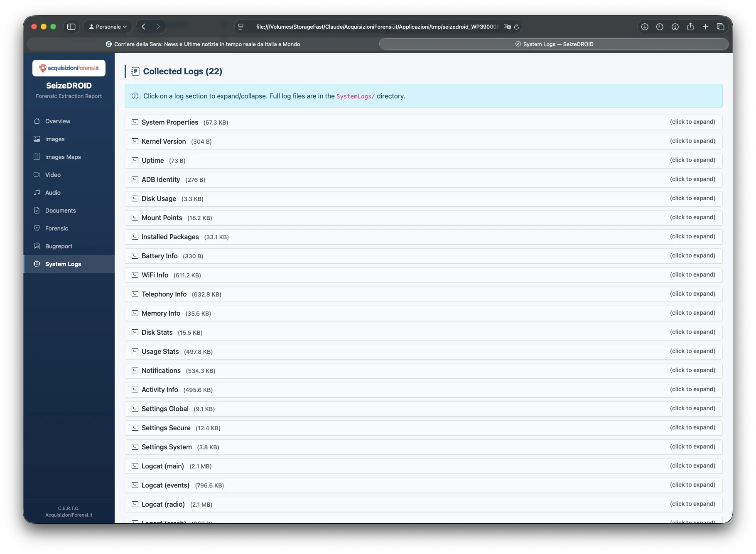
Task: Go to the Video sidebar section
Action: tap(53, 175)
